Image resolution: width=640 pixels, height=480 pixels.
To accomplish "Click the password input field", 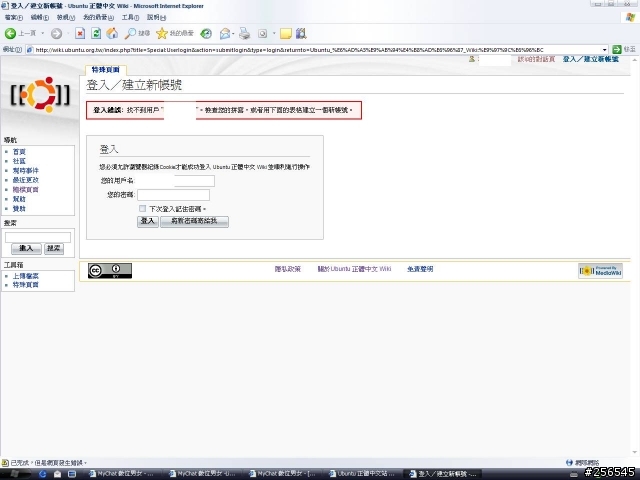I will (x=173, y=195).
